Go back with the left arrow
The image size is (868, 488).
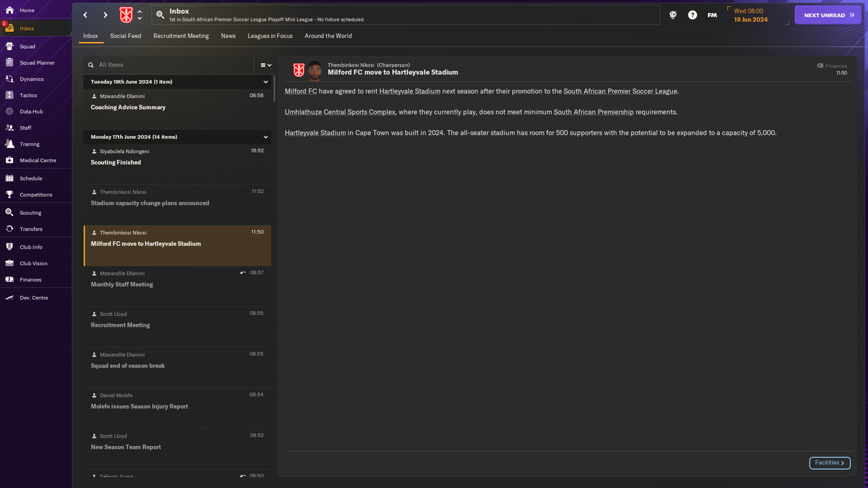[85, 15]
